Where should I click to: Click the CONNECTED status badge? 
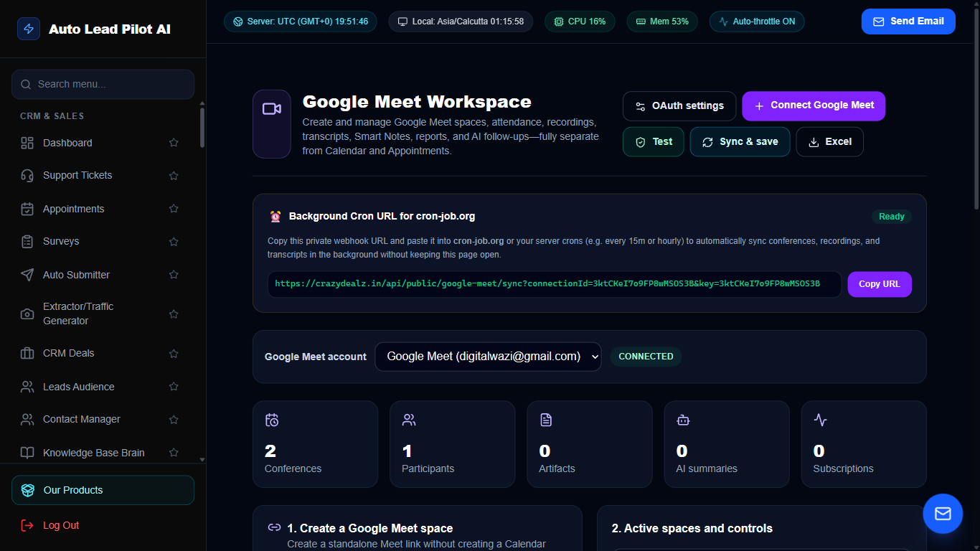(646, 357)
